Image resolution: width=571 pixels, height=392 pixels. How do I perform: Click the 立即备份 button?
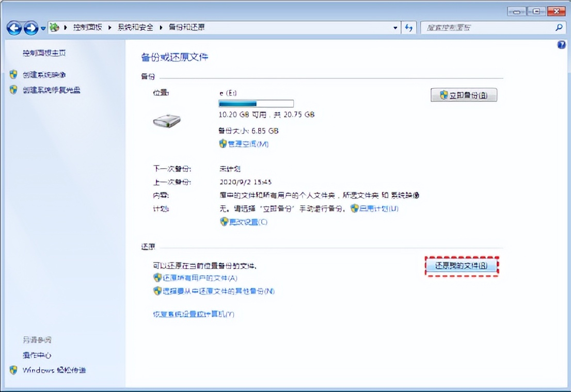click(x=463, y=94)
